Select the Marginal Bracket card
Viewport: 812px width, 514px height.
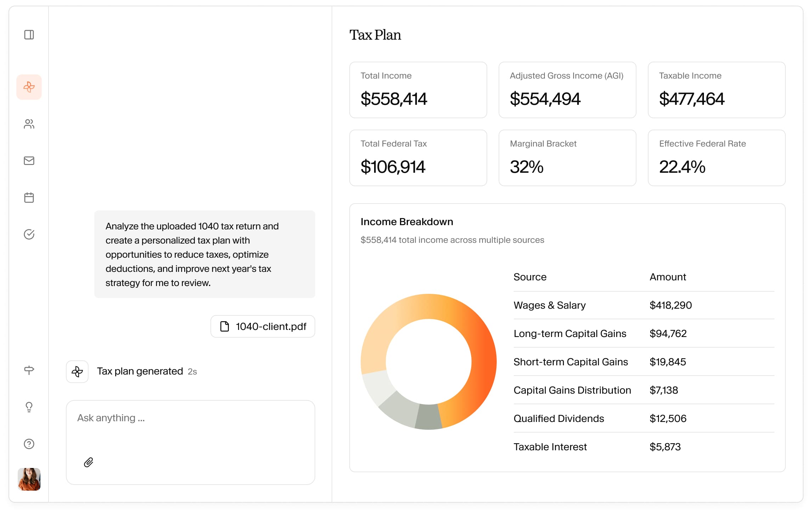(x=567, y=158)
